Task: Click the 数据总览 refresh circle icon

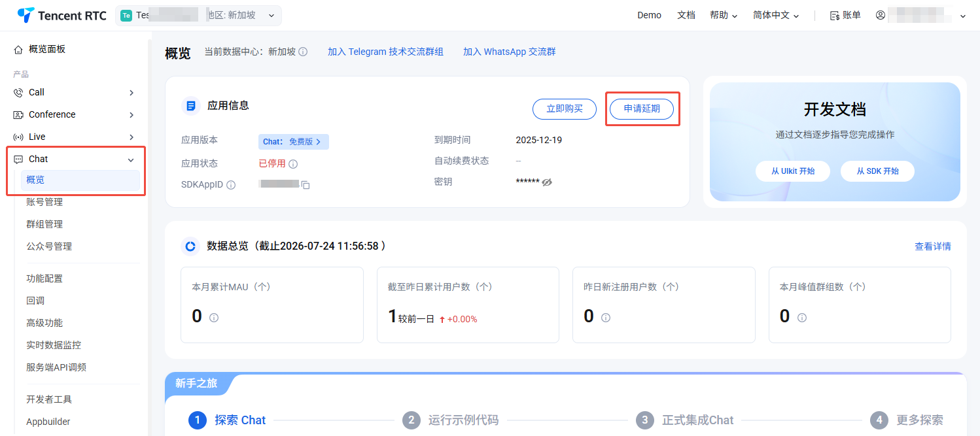Action: 190,246
